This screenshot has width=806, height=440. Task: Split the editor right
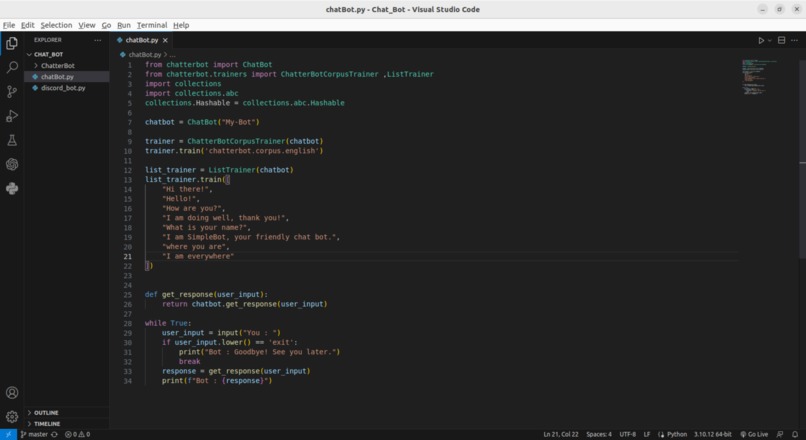tap(781, 40)
